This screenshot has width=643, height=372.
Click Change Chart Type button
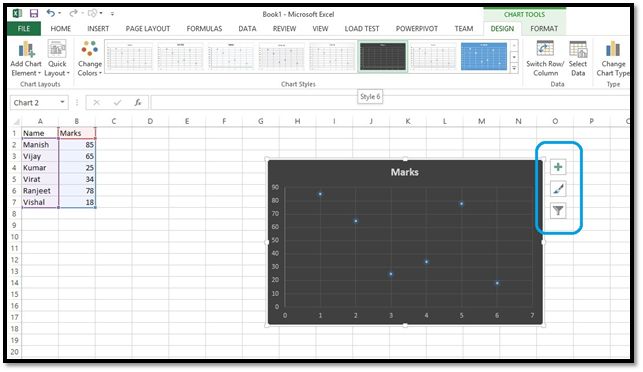coord(613,59)
